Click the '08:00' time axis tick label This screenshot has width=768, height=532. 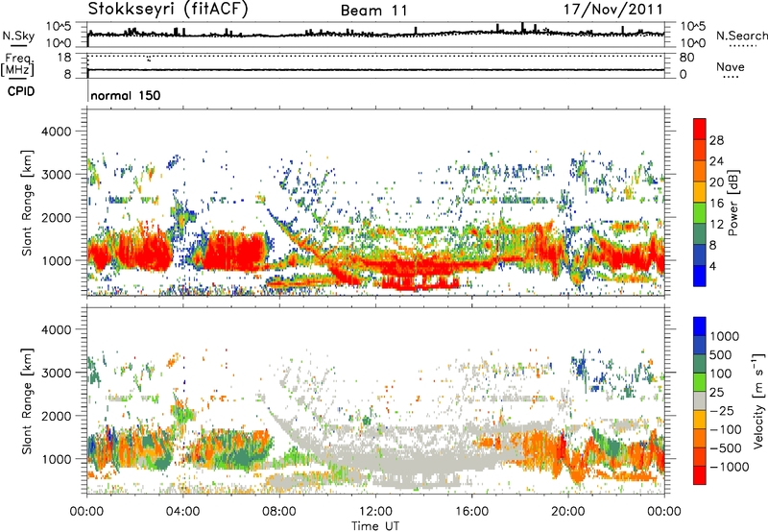pyautogui.click(x=279, y=512)
